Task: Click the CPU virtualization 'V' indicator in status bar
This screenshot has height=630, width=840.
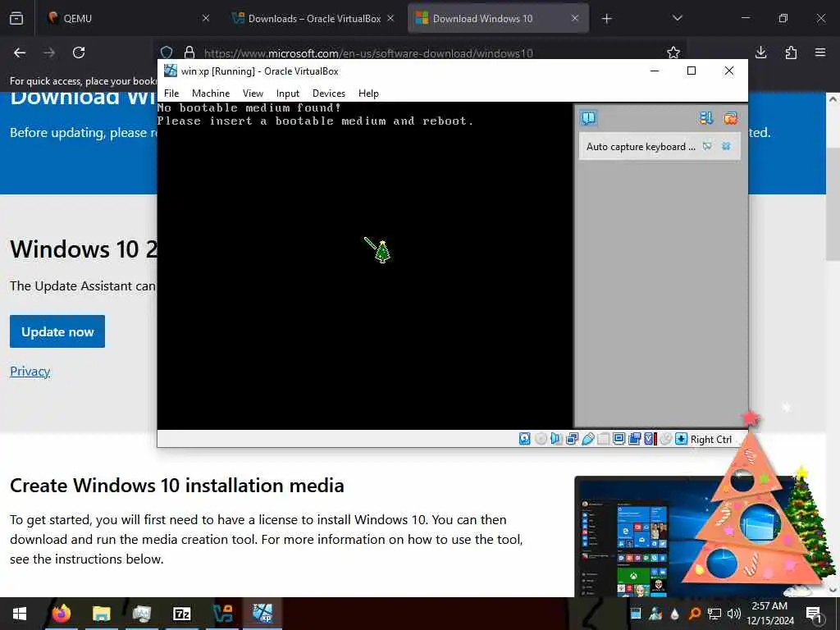Action: (650, 440)
